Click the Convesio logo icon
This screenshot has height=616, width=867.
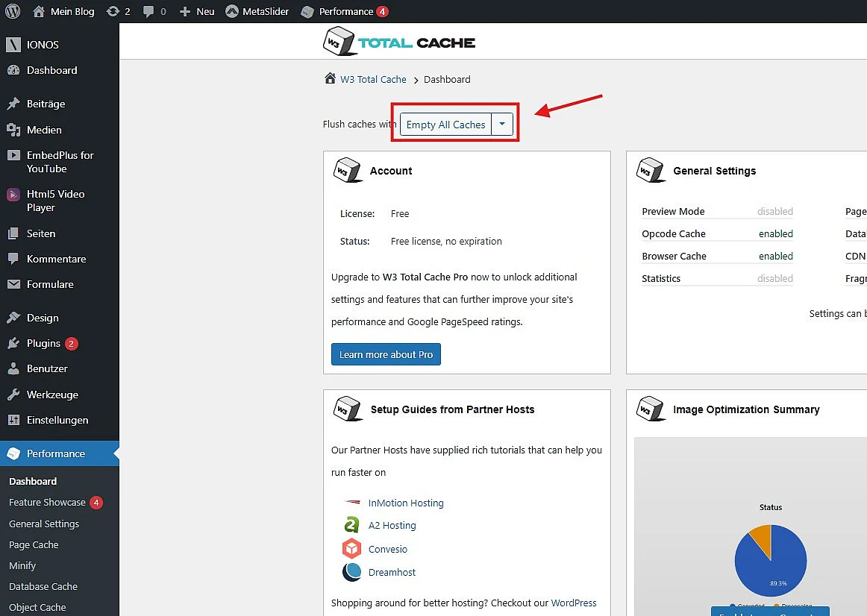click(x=351, y=549)
